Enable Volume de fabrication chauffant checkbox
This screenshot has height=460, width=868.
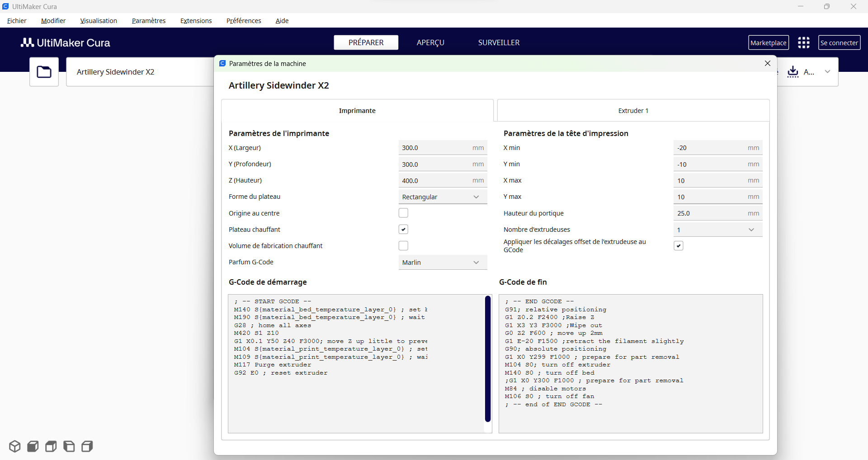pyautogui.click(x=403, y=245)
